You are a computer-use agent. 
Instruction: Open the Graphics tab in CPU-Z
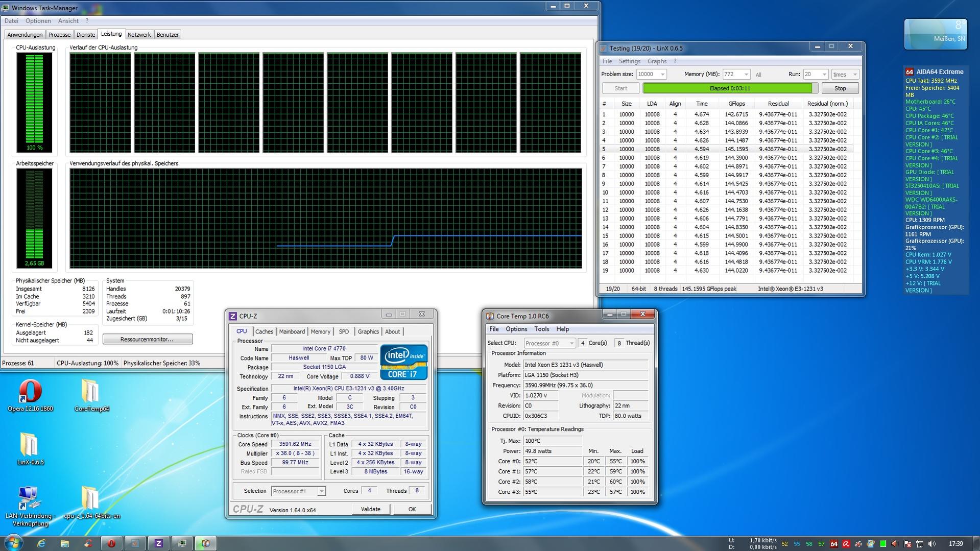click(368, 331)
